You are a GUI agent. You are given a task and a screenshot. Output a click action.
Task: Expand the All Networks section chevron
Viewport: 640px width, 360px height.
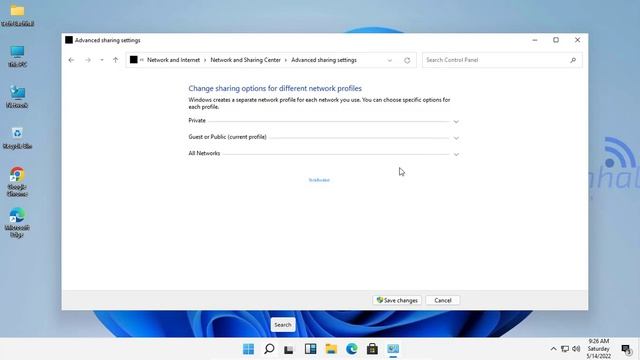(456, 154)
